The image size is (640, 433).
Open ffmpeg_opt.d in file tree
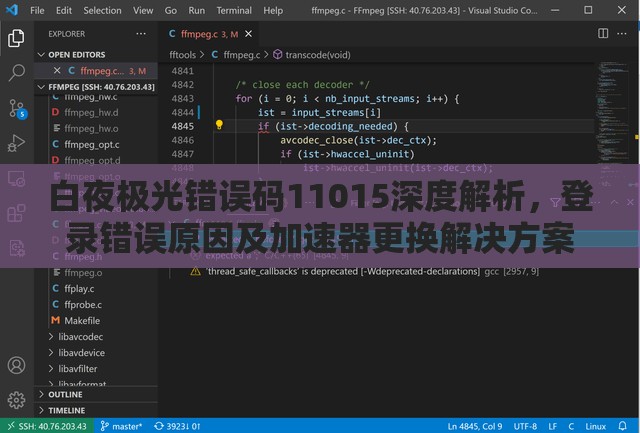(91, 160)
